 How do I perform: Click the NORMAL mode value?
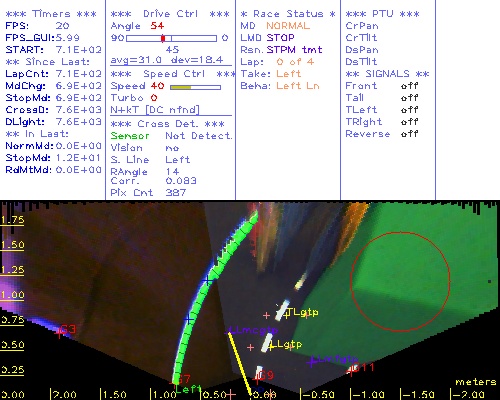(288, 26)
